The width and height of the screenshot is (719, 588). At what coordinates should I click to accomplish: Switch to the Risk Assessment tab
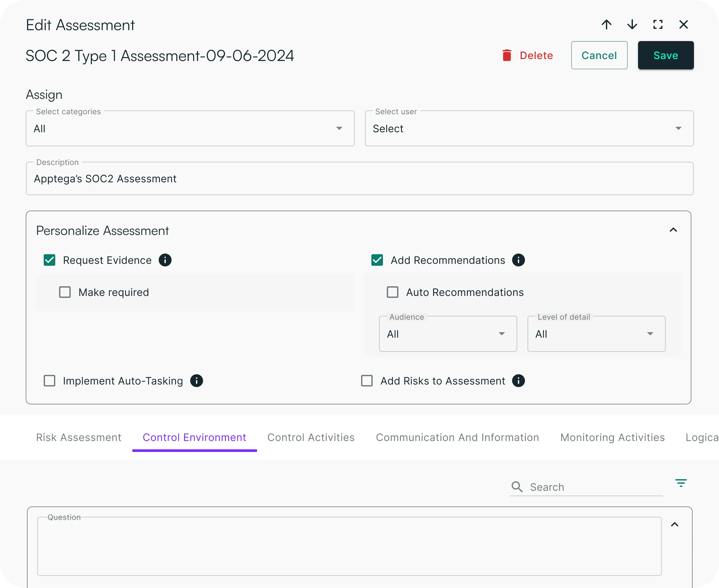tap(79, 437)
